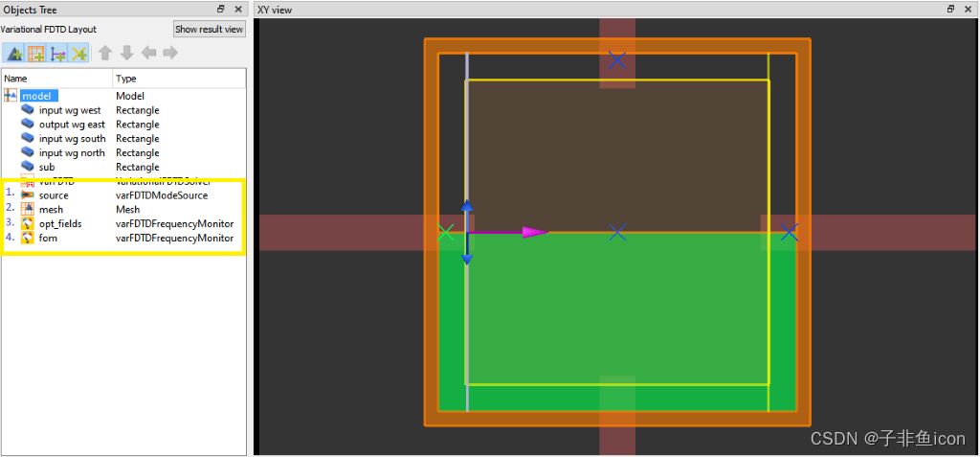980x457 pixels.
Task: Select the input wg west rectangle
Action: coord(70,110)
